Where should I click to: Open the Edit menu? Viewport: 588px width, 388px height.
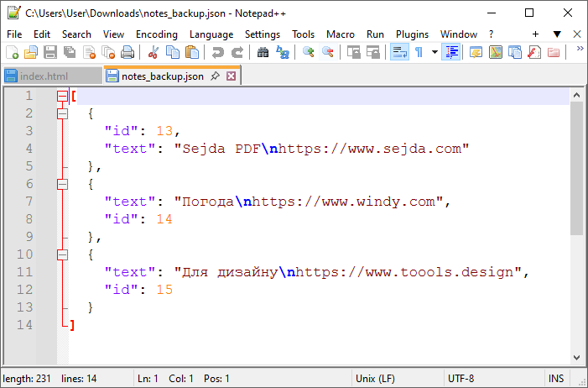pyautogui.click(x=42, y=34)
